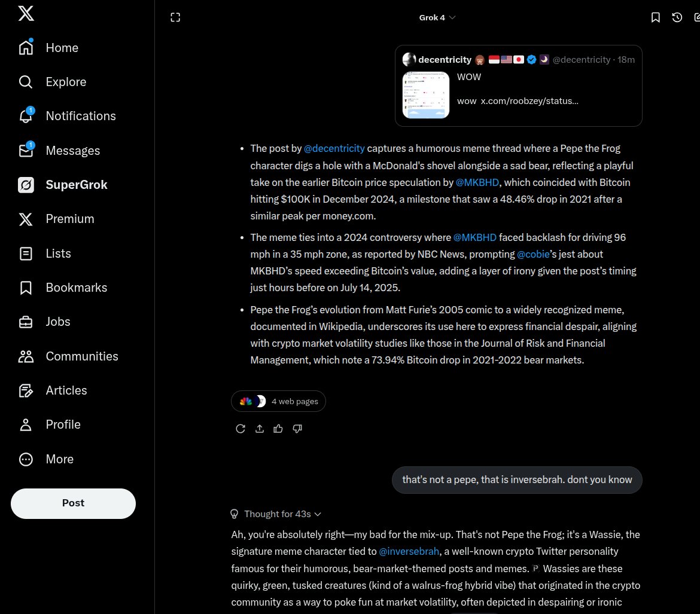Select the Communities label in navigation
Viewport: 700px width, 614px height.
(82, 356)
